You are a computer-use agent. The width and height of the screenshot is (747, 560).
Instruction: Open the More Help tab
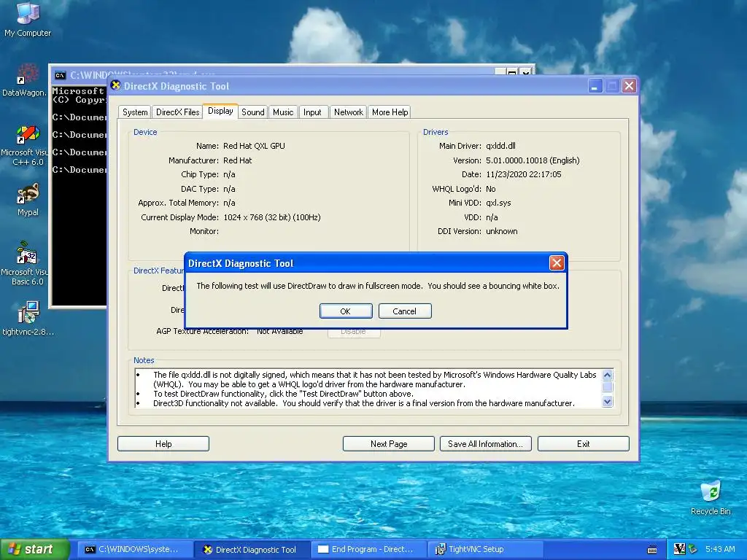point(390,112)
